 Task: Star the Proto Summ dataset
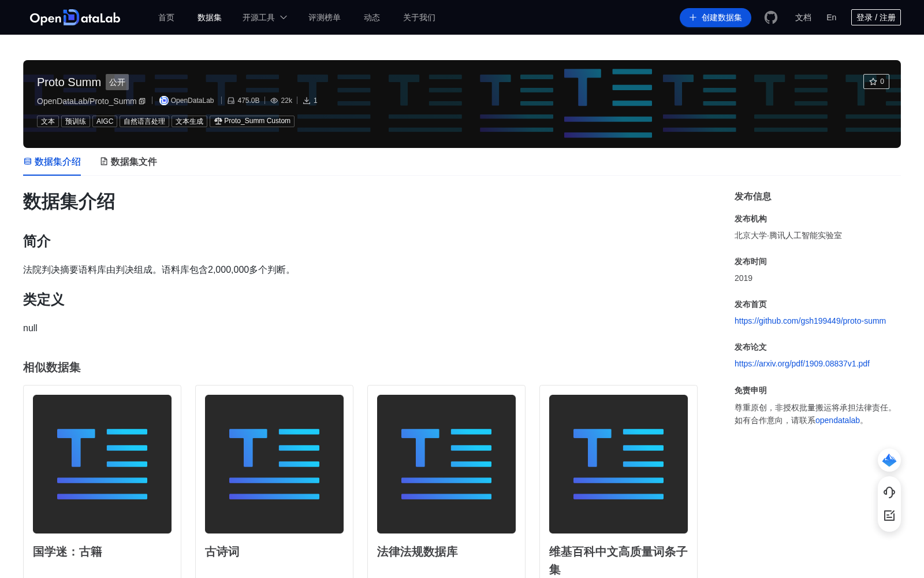point(876,81)
